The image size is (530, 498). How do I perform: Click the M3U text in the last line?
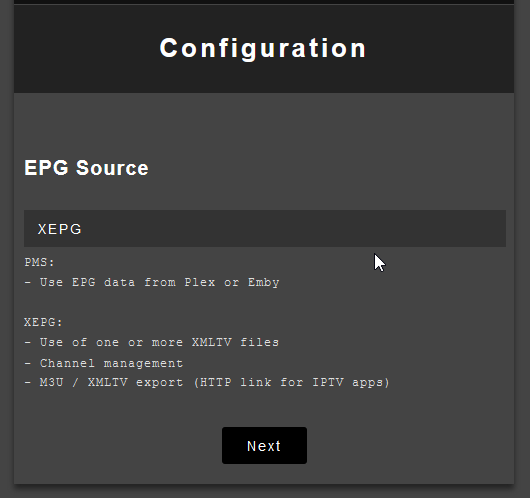point(51,382)
